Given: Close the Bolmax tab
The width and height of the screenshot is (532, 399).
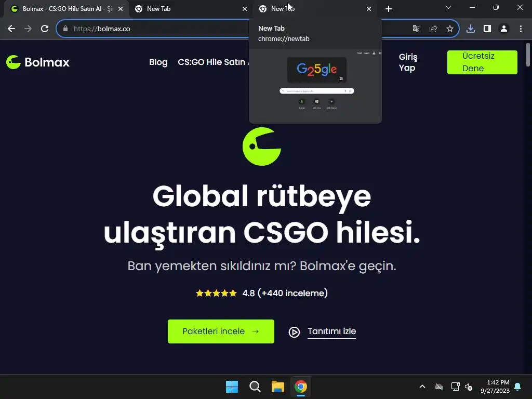Looking at the screenshot, I should [121, 9].
